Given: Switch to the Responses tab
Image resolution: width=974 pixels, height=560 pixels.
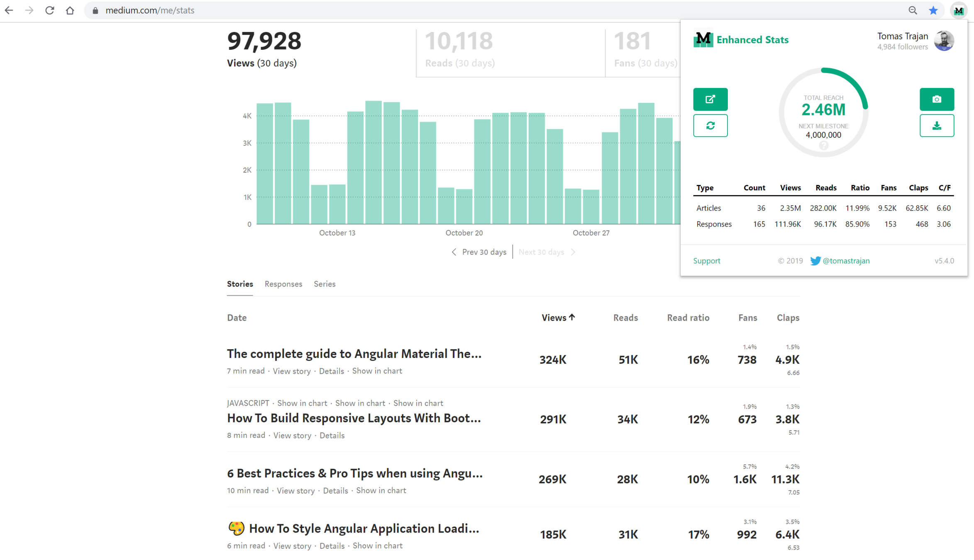Looking at the screenshot, I should pos(283,284).
